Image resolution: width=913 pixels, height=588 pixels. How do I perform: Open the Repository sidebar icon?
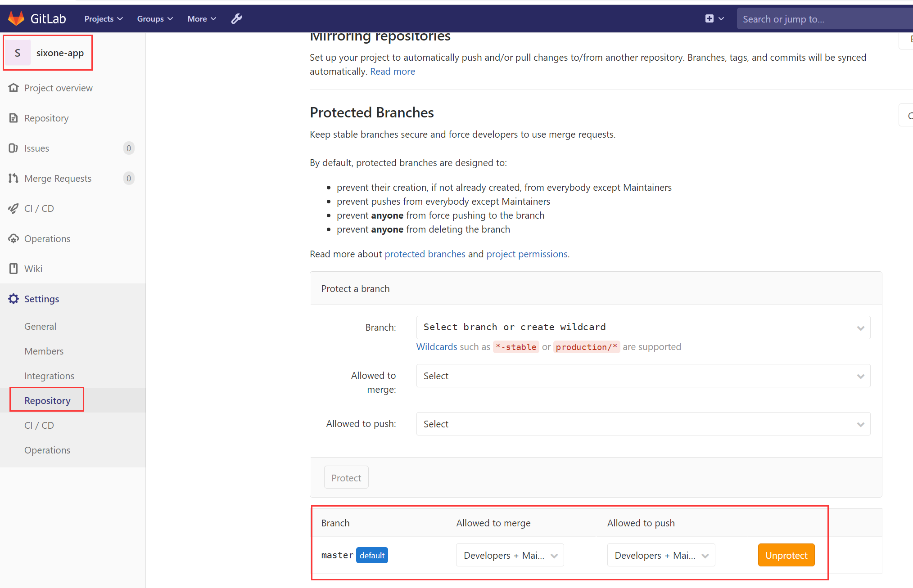tap(14, 118)
